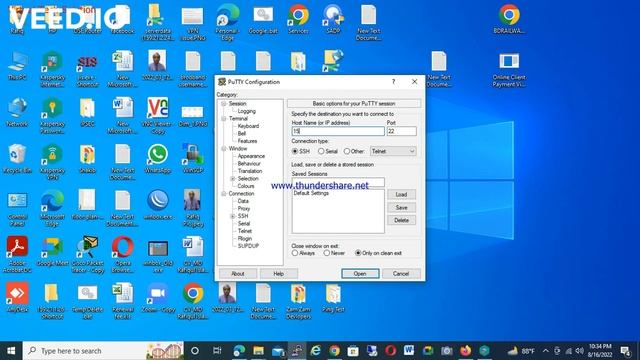
Task: Open the Keyboard category in PuTTY tree
Action: [x=248, y=126]
